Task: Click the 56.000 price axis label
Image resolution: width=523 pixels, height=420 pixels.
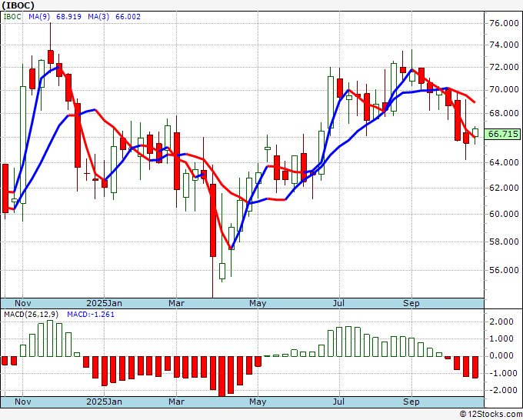Action: pos(503,270)
